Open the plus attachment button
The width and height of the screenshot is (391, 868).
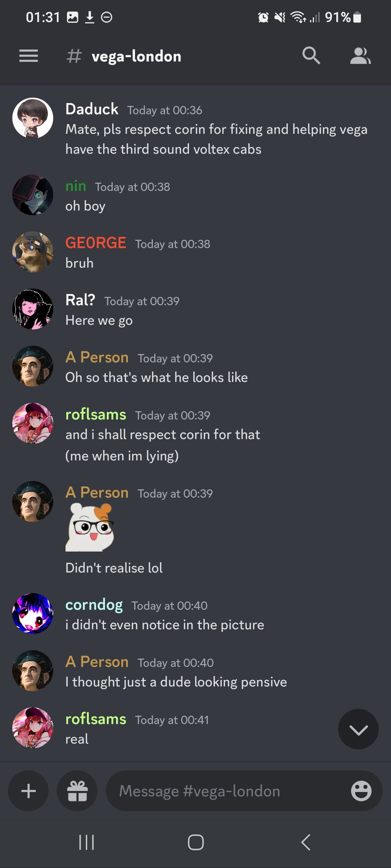tap(28, 791)
